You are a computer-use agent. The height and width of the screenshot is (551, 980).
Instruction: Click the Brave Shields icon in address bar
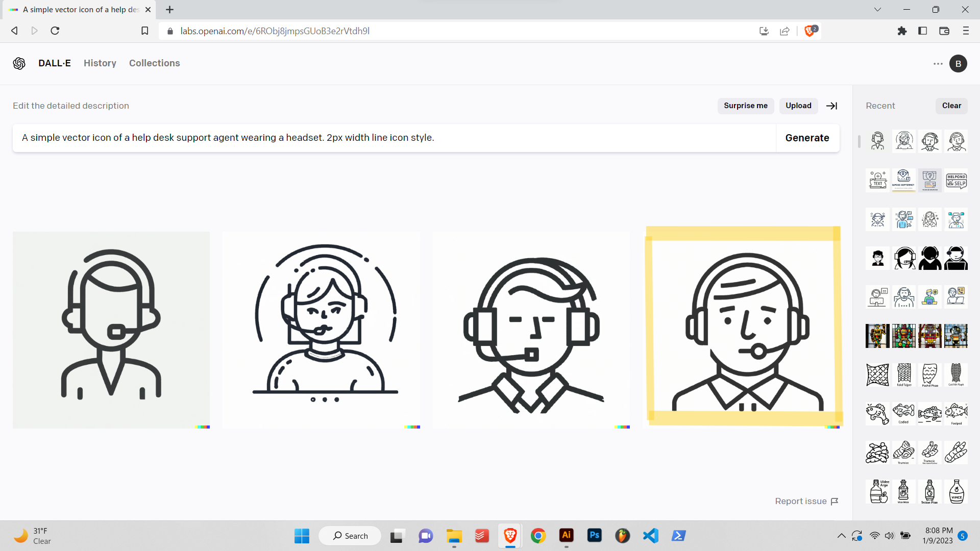(x=810, y=31)
